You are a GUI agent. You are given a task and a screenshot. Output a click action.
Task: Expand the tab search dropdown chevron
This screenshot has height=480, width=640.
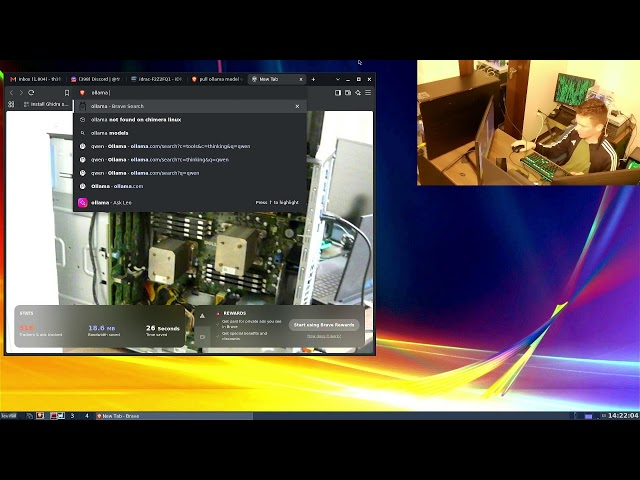click(338, 79)
